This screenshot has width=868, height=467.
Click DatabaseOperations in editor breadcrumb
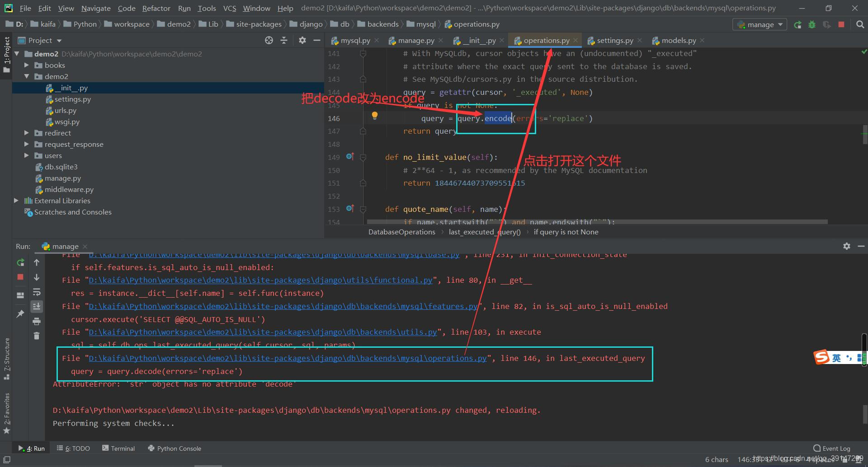click(x=401, y=232)
